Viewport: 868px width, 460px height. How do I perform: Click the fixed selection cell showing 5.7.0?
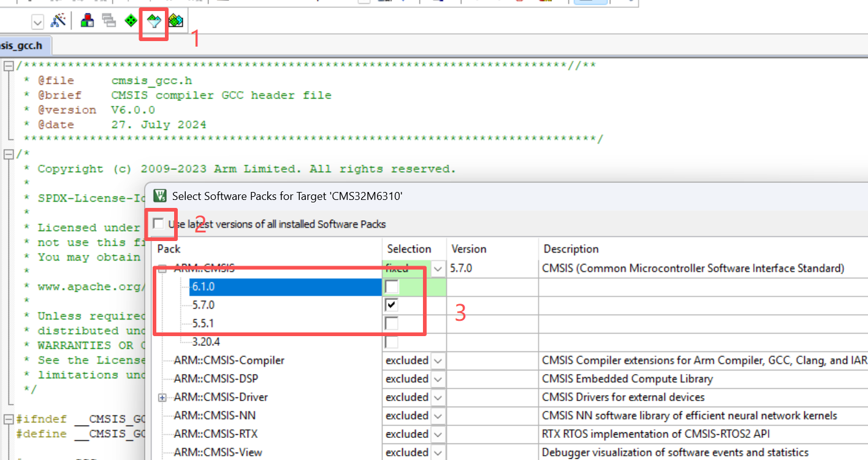pos(402,268)
